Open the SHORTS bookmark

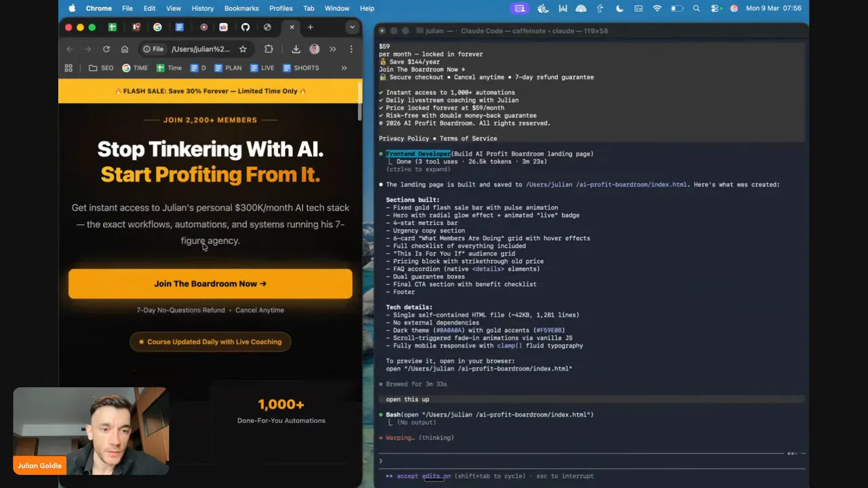[x=300, y=68]
